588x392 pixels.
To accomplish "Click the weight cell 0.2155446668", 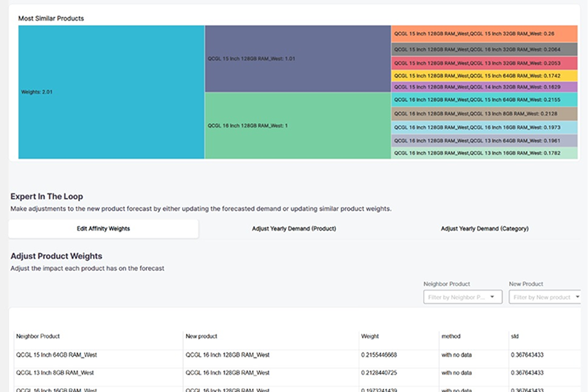I will 399,355.
